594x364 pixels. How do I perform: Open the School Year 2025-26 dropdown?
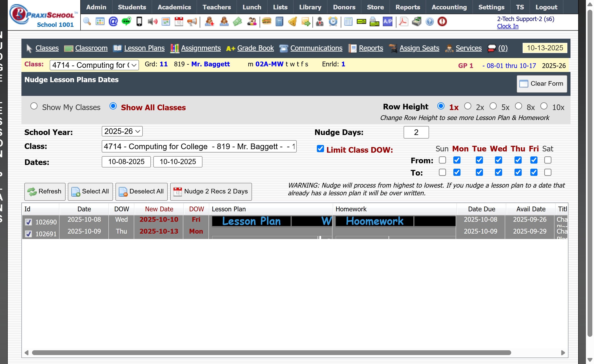(x=122, y=131)
